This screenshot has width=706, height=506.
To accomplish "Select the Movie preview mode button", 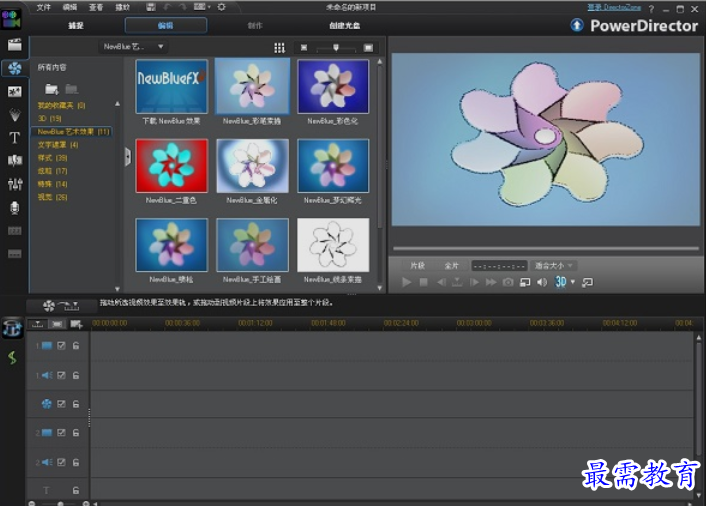I will [x=452, y=266].
